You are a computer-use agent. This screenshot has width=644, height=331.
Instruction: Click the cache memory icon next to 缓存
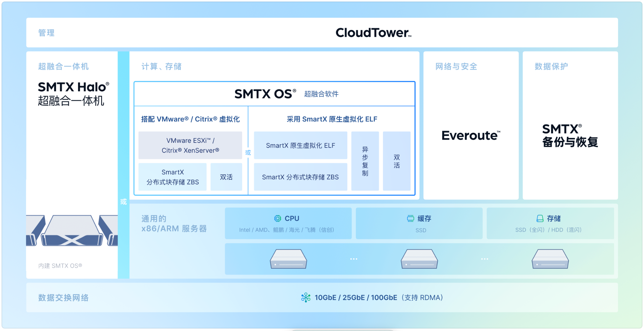pos(410,218)
